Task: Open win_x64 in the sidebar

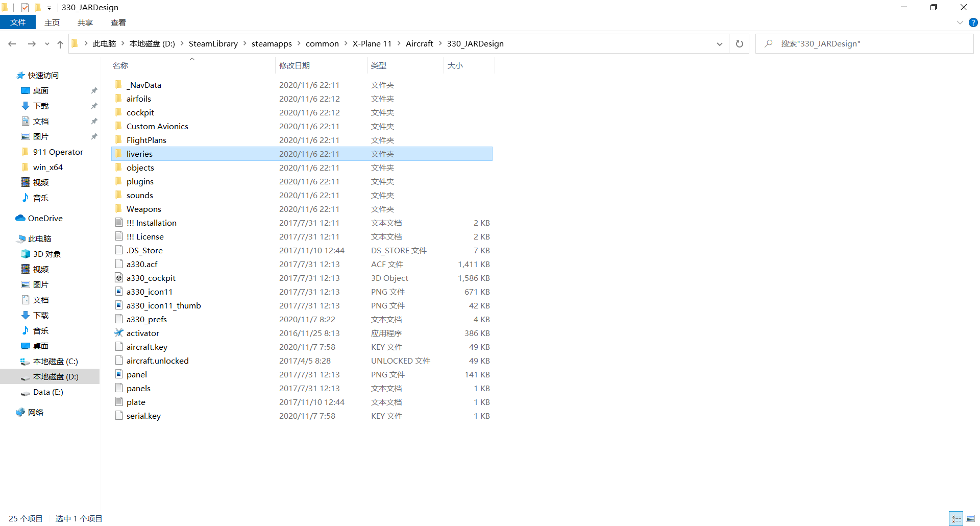Action: pos(47,168)
